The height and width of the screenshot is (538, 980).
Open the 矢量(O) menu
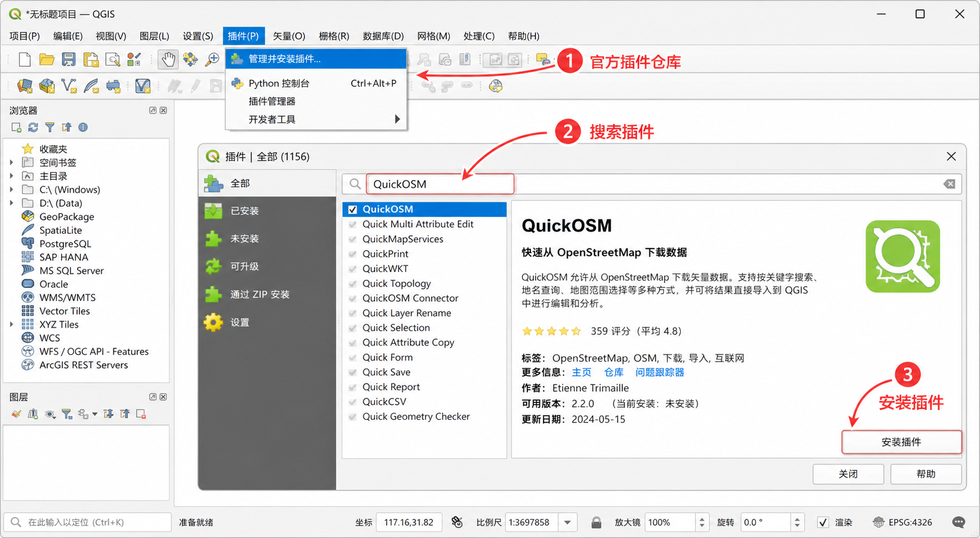[289, 36]
